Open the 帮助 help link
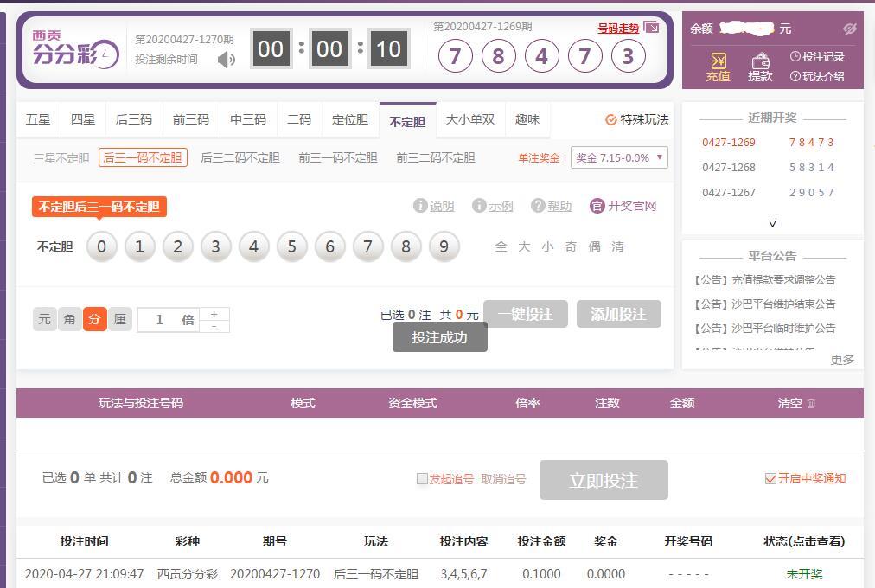 [x=552, y=206]
